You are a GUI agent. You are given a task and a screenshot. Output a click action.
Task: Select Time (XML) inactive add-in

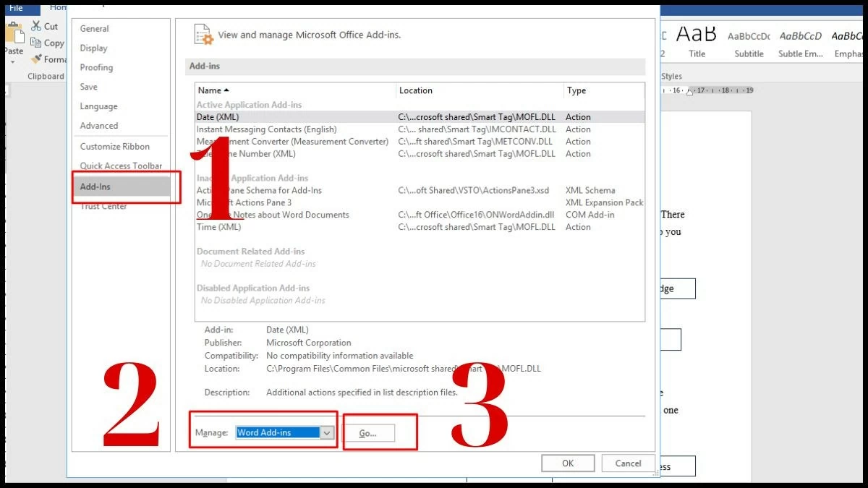219,227
